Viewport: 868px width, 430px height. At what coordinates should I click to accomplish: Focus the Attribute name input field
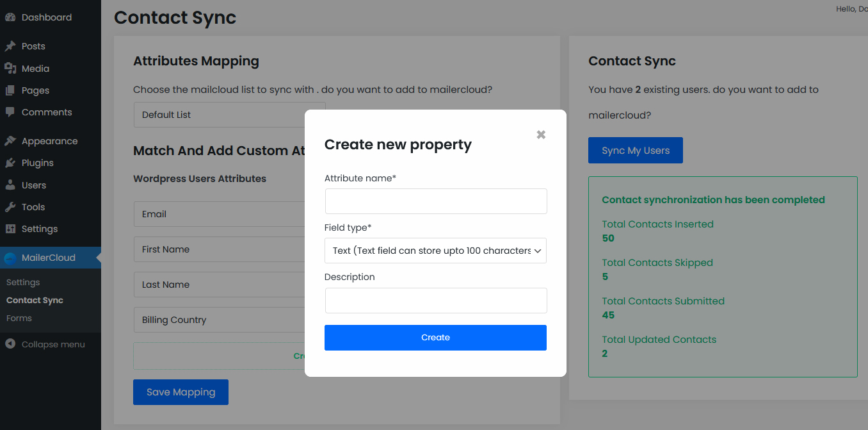[436, 201]
